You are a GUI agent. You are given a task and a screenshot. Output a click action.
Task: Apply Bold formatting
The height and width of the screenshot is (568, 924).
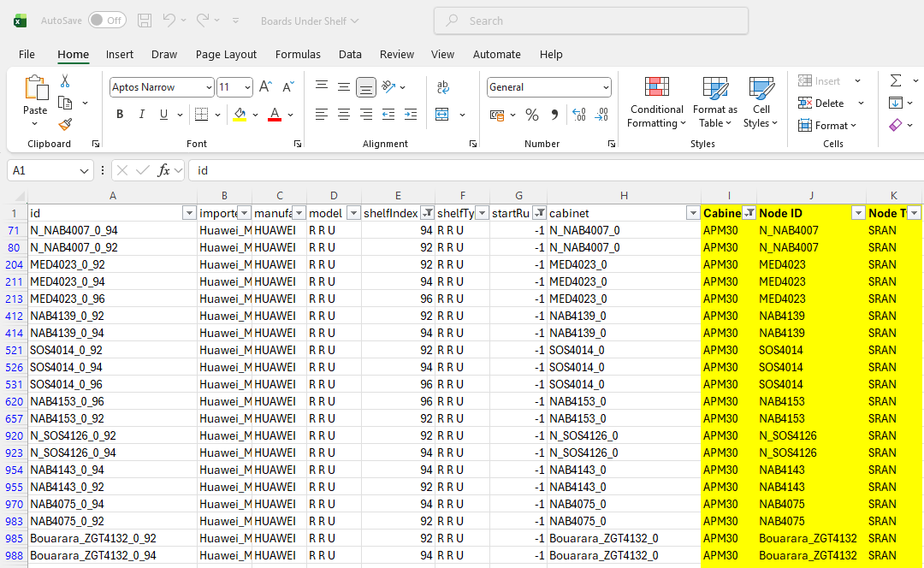120,115
